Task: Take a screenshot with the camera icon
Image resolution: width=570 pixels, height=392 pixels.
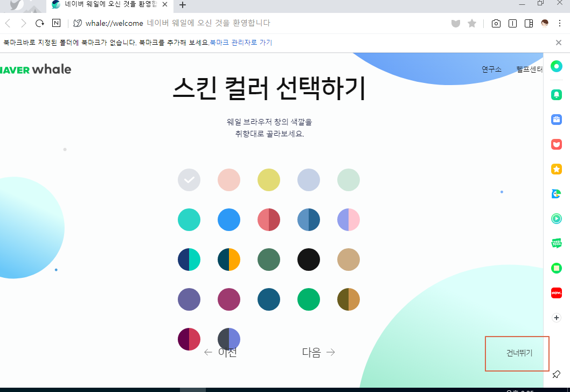Action: point(496,24)
